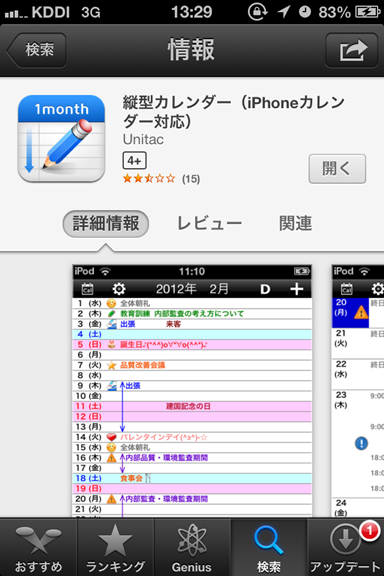Tap the D button in the screenshot
Image resolution: width=384 pixels, height=576 pixels.
click(x=265, y=289)
